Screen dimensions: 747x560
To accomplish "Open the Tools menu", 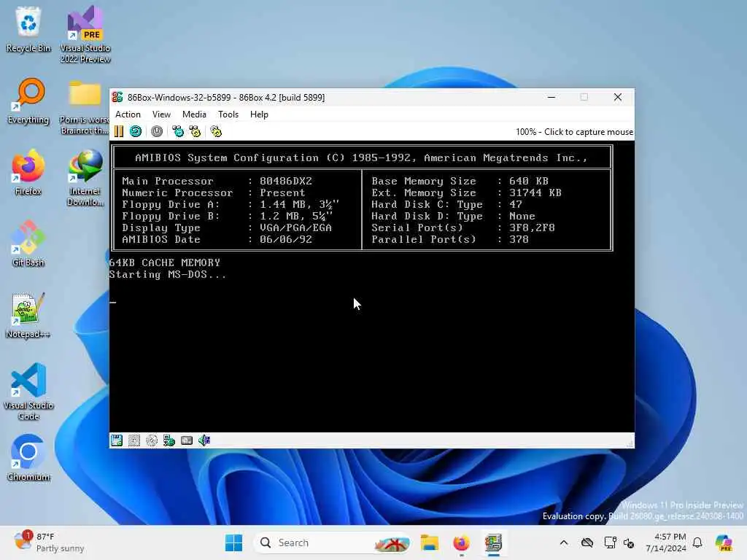I will [x=228, y=114].
